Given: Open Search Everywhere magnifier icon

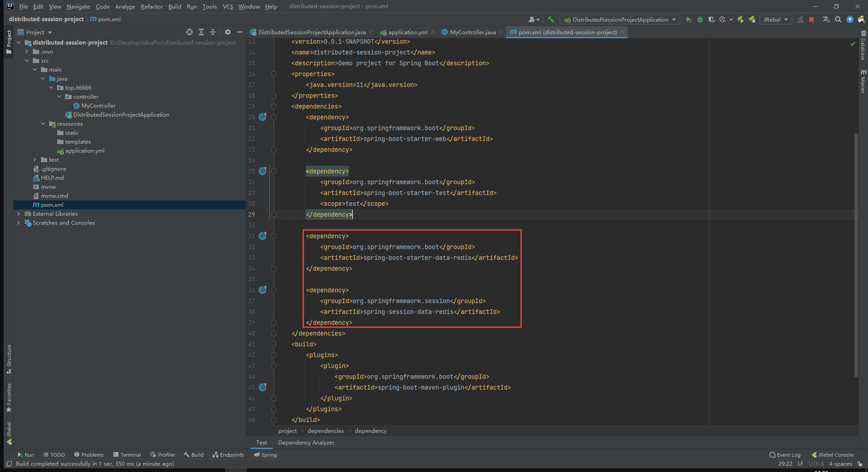Looking at the screenshot, I should tap(838, 19).
